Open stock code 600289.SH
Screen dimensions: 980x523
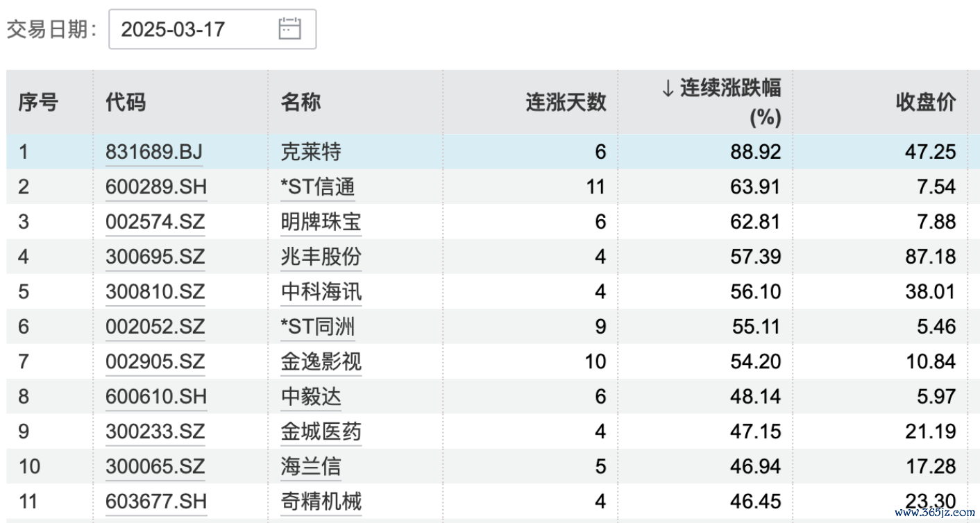pyautogui.click(x=156, y=187)
